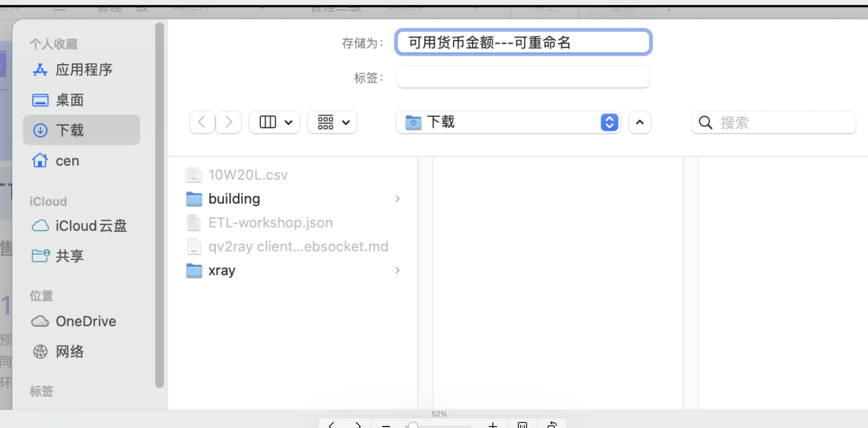Image resolution: width=868 pixels, height=428 pixels.
Task: Expand the building folder chevron
Action: tap(397, 199)
